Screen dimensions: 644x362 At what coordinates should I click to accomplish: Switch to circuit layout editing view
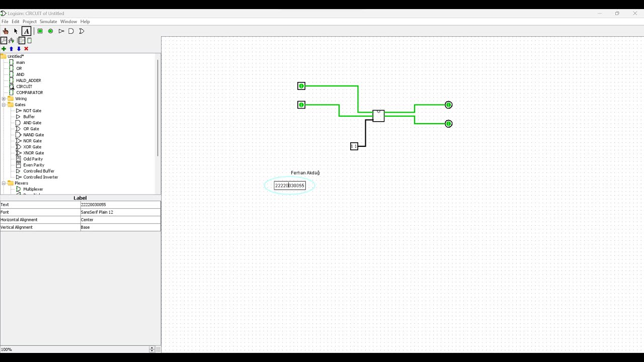pos(22,41)
